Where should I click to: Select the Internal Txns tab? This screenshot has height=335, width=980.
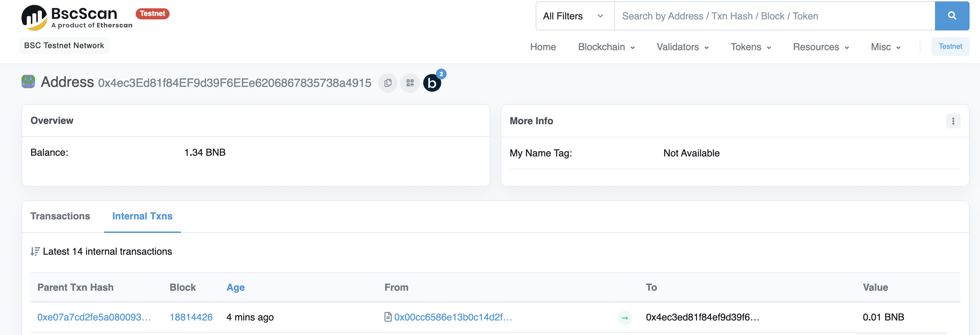(x=142, y=216)
